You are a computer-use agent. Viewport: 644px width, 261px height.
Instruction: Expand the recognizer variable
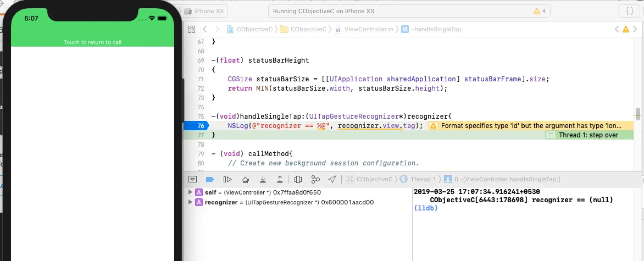[x=190, y=202]
